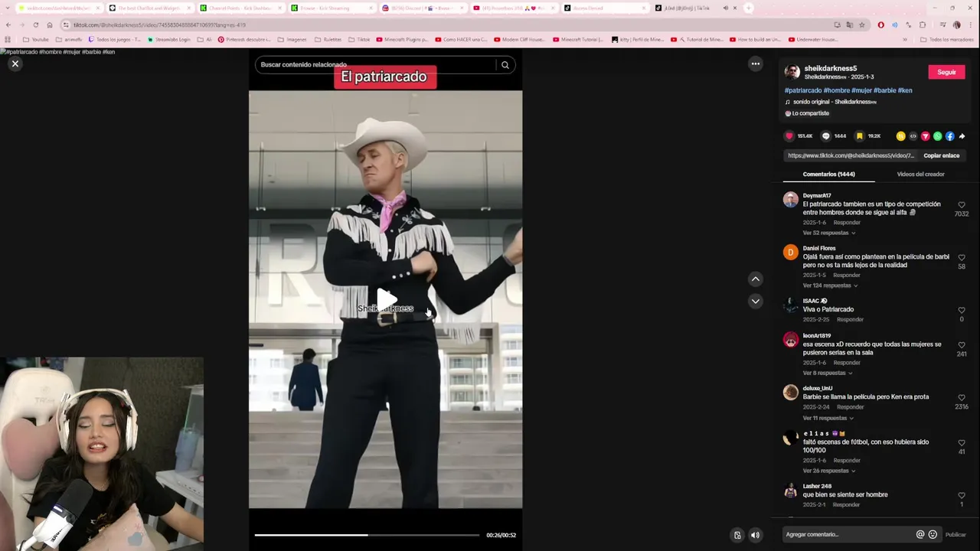Click the embed code icon

pyautogui.click(x=913, y=136)
